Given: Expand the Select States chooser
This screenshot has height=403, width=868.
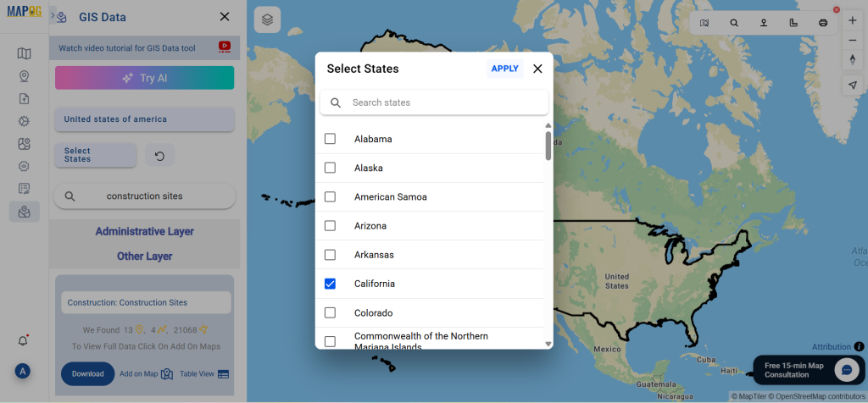Looking at the screenshot, I should point(95,155).
